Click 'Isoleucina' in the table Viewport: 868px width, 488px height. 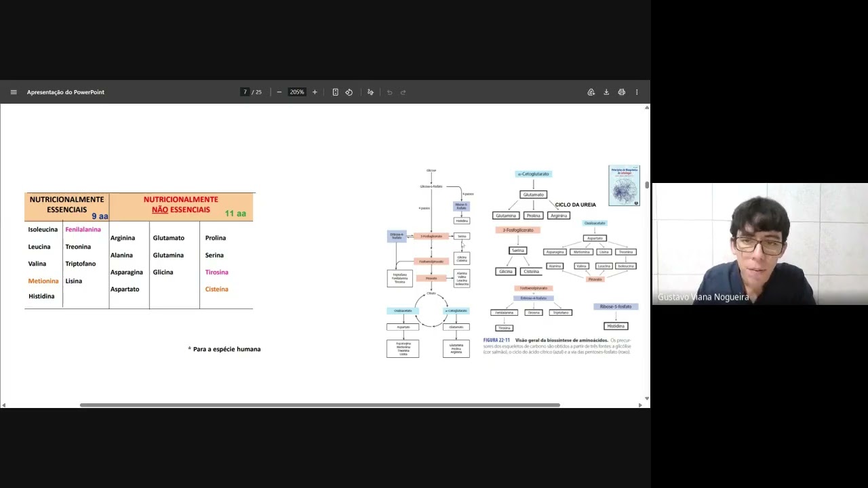(x=43, y=230)
